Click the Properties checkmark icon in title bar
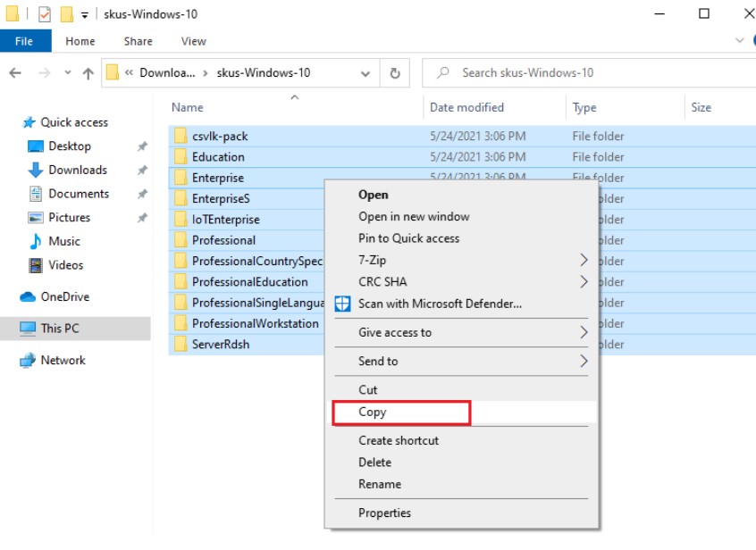This screenshot has width=756, height=550. (x=44, y=14)
